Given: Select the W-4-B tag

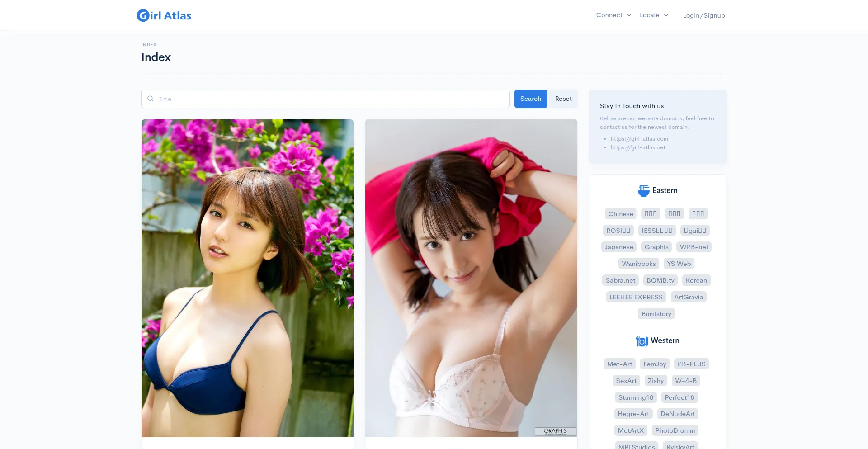Looking at the screenshot, I should click(x=686, y=381).
